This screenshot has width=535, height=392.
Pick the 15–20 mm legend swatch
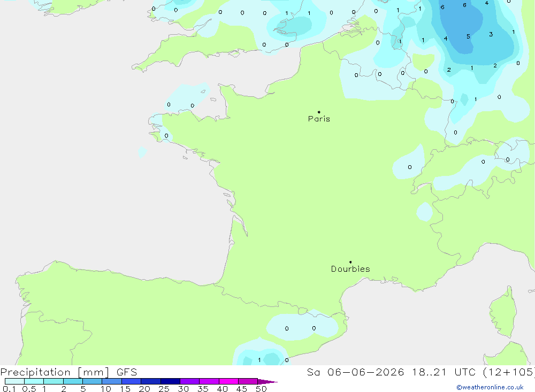(x=132, y=381)
